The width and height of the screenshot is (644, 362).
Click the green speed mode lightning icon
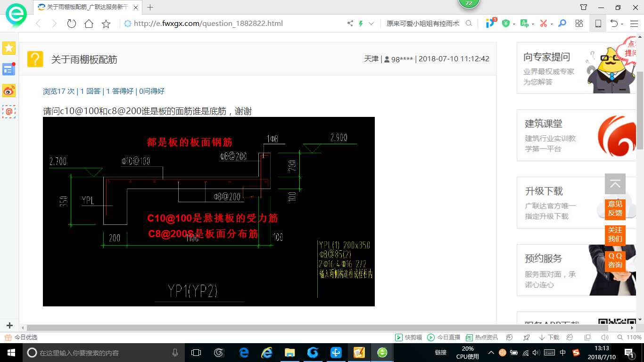click(x=361, y=23)
